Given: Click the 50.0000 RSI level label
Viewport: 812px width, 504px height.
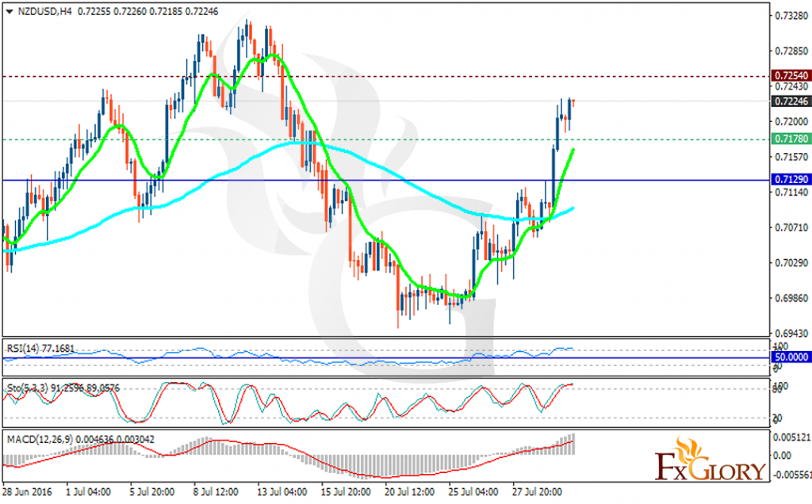Looking at the screenshot, I should [x=791, y=357].
